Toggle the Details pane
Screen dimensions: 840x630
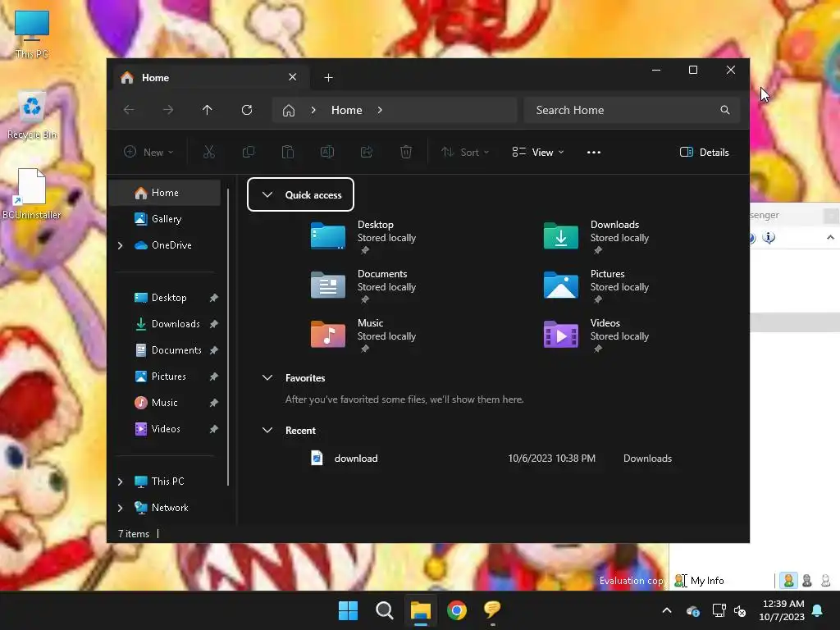point(704,152)
